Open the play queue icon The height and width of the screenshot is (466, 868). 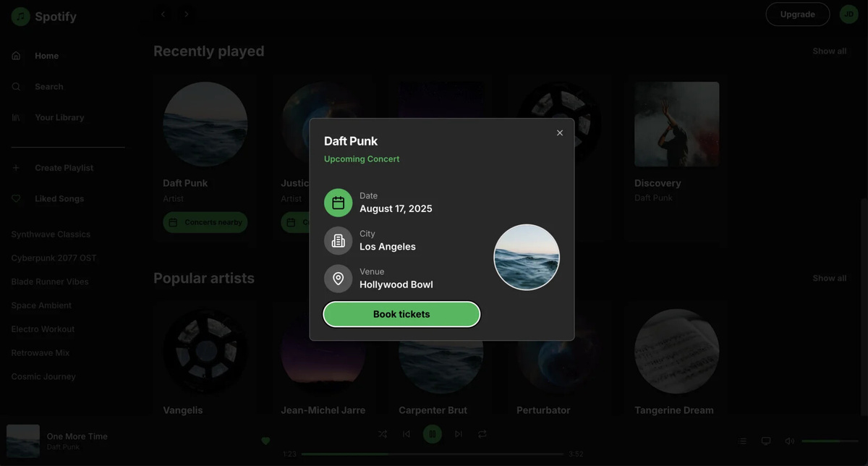(x=742, y=441)
